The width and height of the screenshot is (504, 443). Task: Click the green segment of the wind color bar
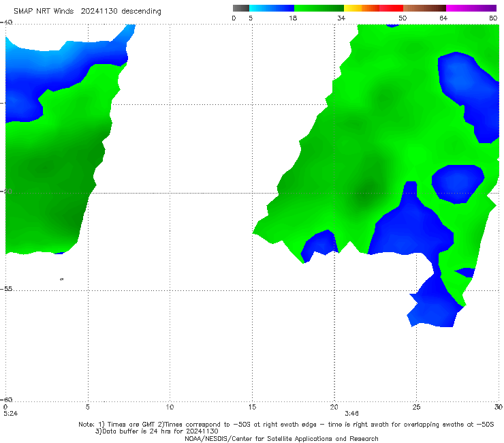[x=319, y=8]
